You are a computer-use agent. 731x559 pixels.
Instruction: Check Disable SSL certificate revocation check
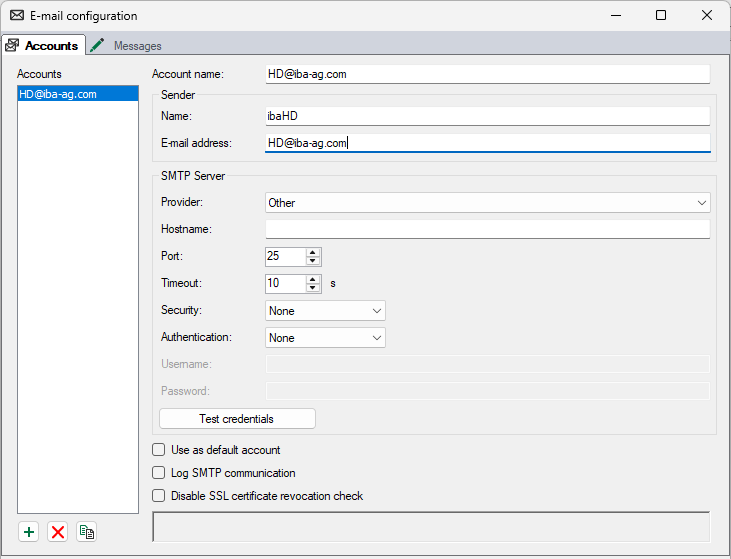click(x=159, y=496)
